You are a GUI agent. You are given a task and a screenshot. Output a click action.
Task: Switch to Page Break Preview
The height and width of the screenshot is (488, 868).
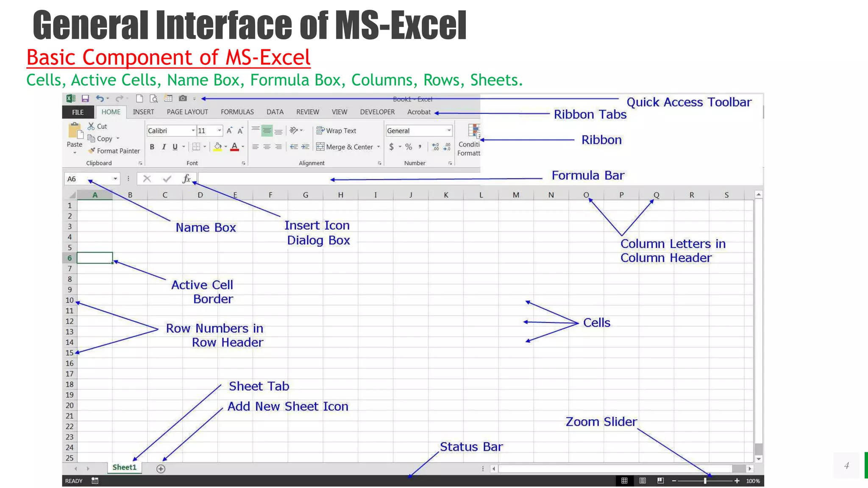click(x=660, y=481)
